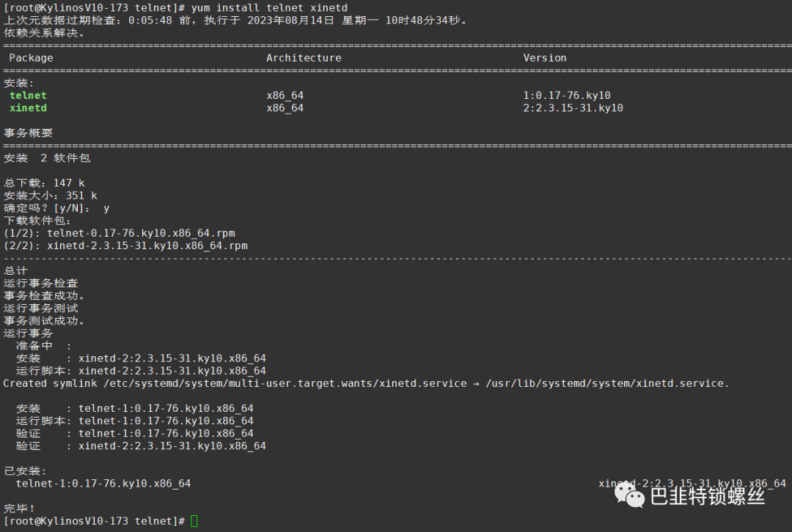Viewport: 792px width, 532px height.
Task: Click the green terminal cursor block
Action: coord(194,521)
